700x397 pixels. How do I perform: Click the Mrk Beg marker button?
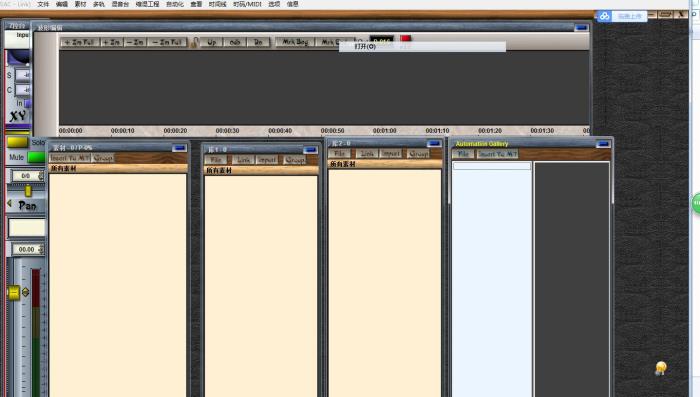click(295, 42)
